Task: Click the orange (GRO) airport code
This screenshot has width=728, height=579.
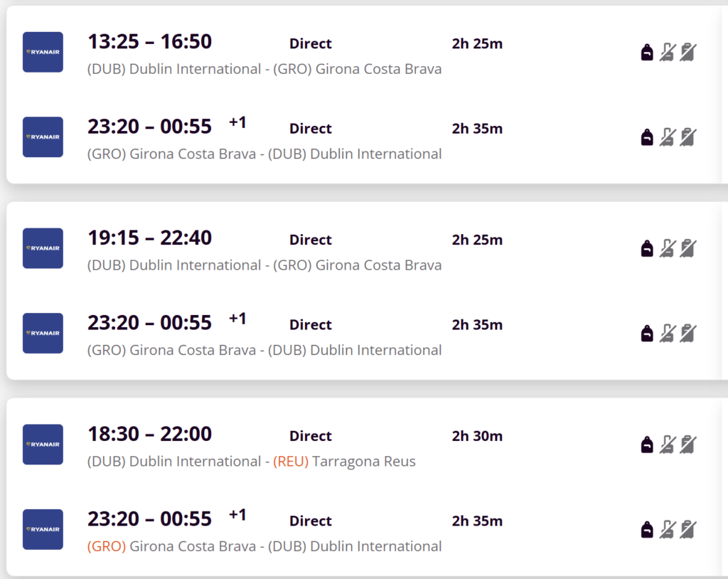Action: click(x=107, y=546)
